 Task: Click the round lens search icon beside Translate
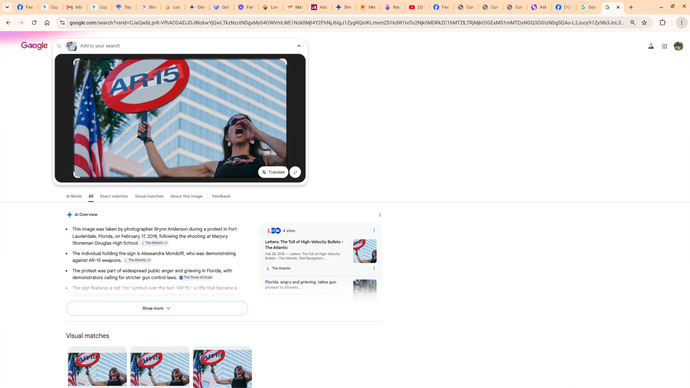(x=295, y=172)
